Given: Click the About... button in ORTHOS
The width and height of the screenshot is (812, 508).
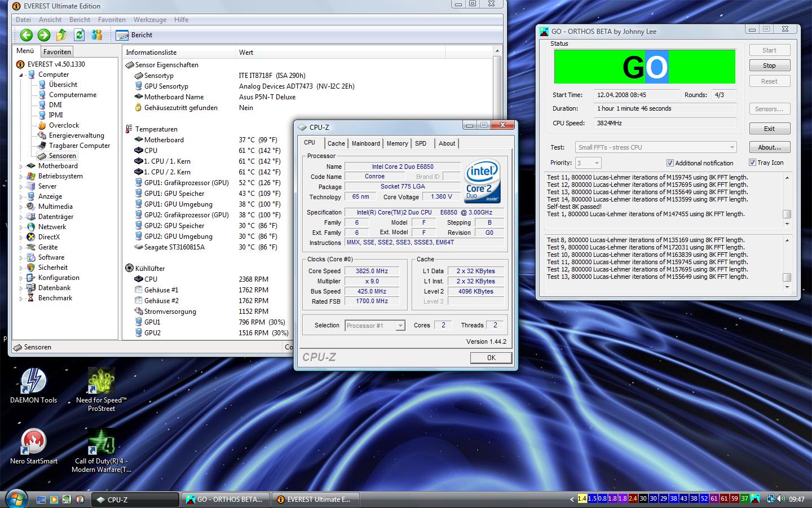Looking at the screenshot, I should click(769, 147).
